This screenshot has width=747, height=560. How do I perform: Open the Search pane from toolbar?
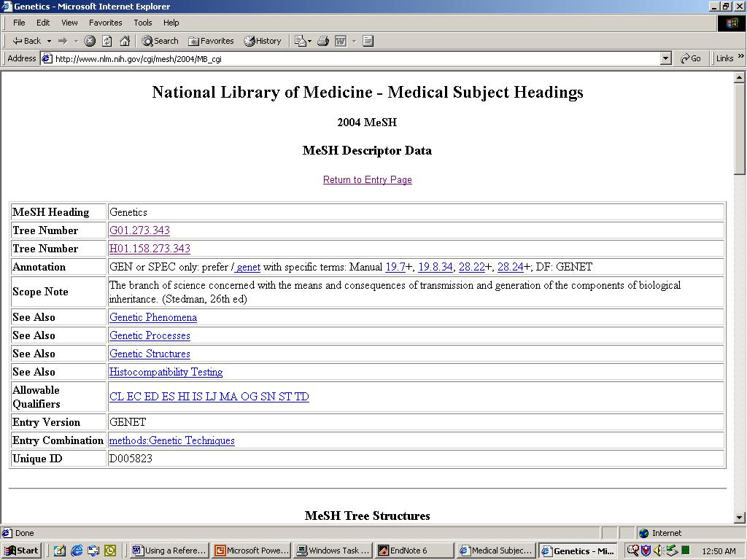[160, 41]
